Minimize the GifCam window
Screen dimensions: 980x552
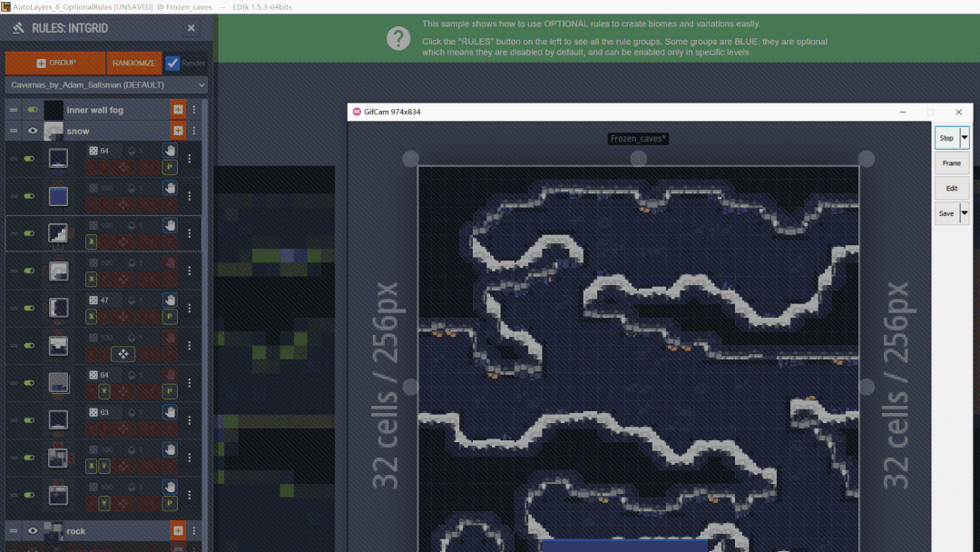pyautogui.click(x=903, y=112)
